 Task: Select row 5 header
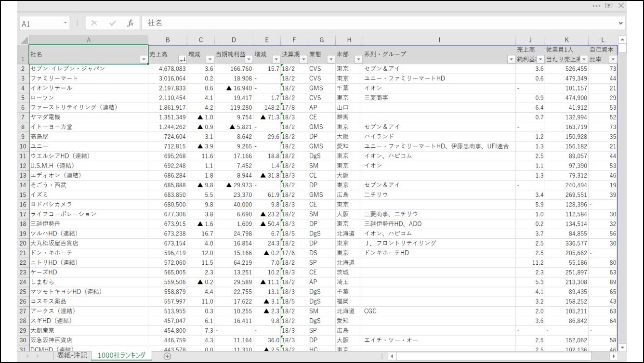pyautogui.click(x=23, y=98)
